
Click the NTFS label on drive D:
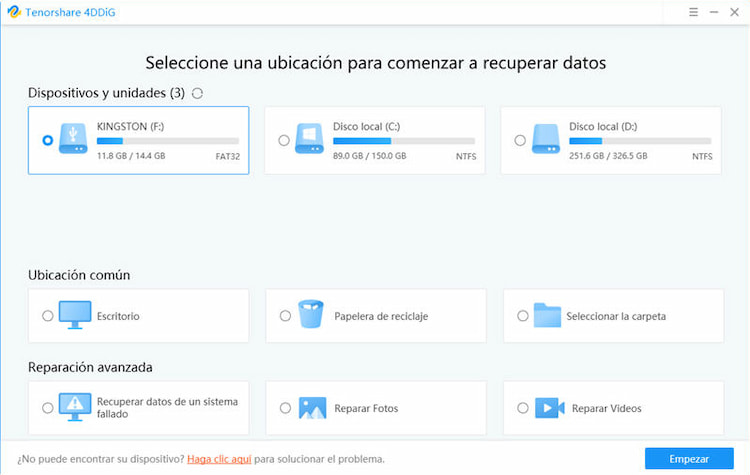click(702, 156)
